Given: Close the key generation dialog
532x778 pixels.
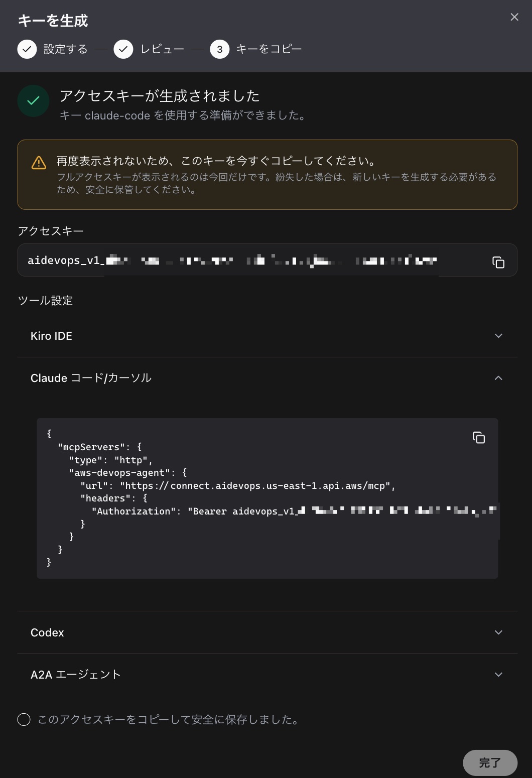Looking at the screenshot, I should click(514, 17).
